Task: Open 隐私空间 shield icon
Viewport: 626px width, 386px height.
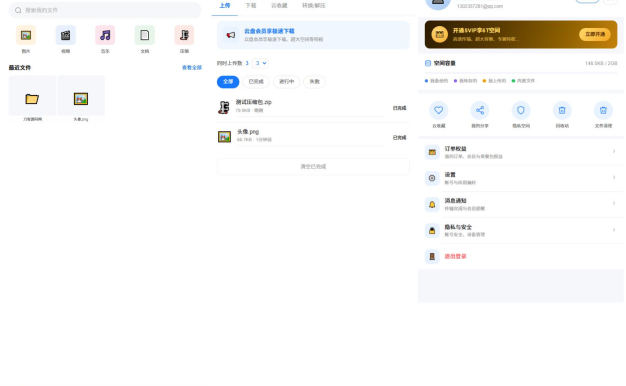Action: [521, 110]
